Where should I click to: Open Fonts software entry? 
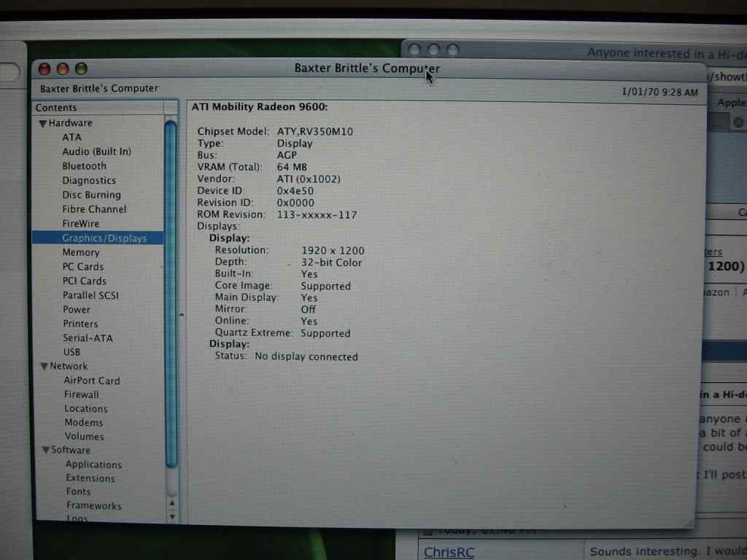[79, 491]
